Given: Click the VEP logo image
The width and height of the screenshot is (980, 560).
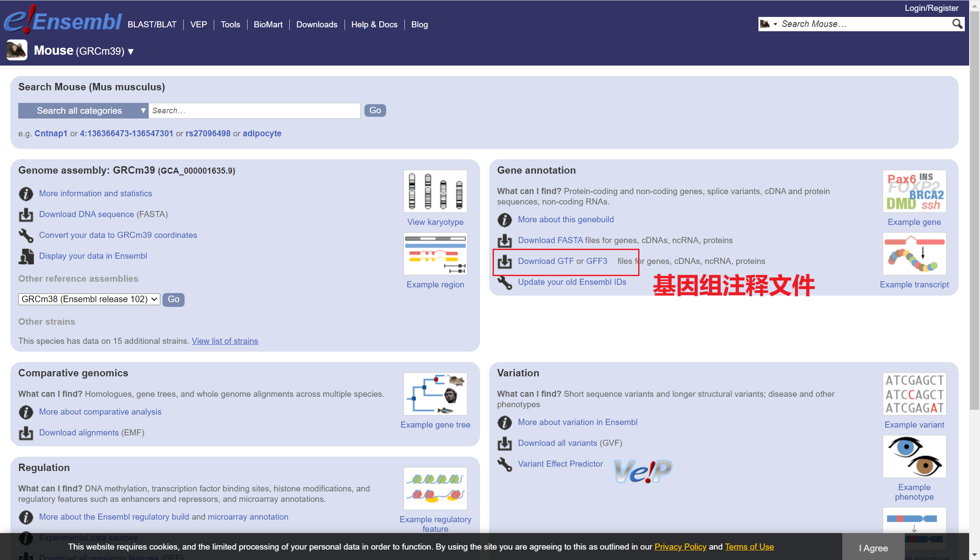Looking at the screenshot, I should click(643, 471).
